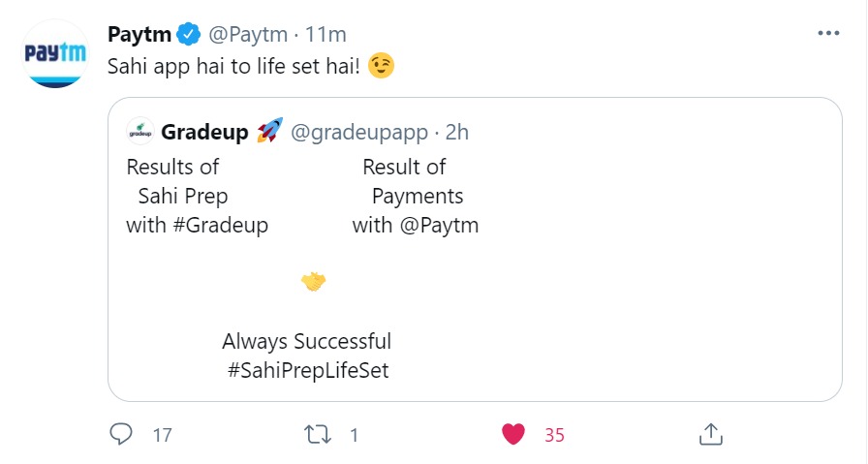This screenshot has width=868, height=464.
Task: Click the retweet arrows icon
Action: [x=318, y=435]
